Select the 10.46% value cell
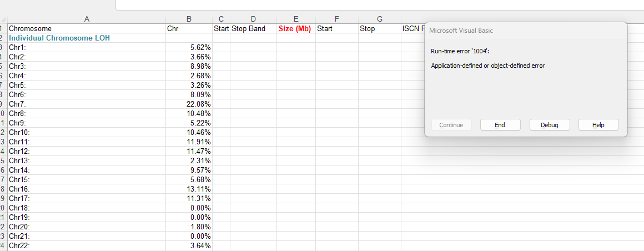Viewport: 644px width, 251px height. point(189,132)
